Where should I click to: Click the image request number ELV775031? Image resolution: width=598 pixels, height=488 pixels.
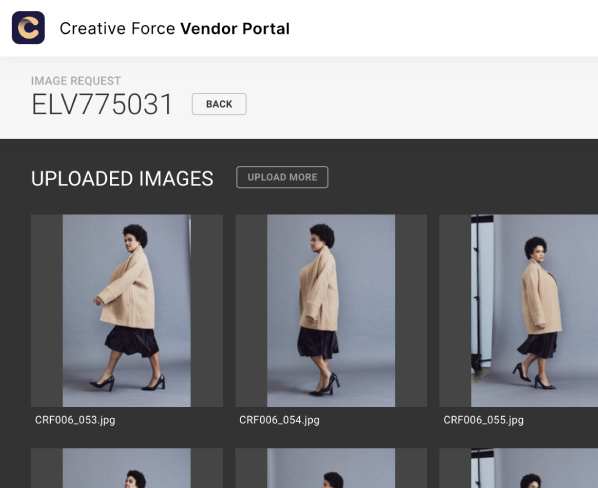(102, 104)
